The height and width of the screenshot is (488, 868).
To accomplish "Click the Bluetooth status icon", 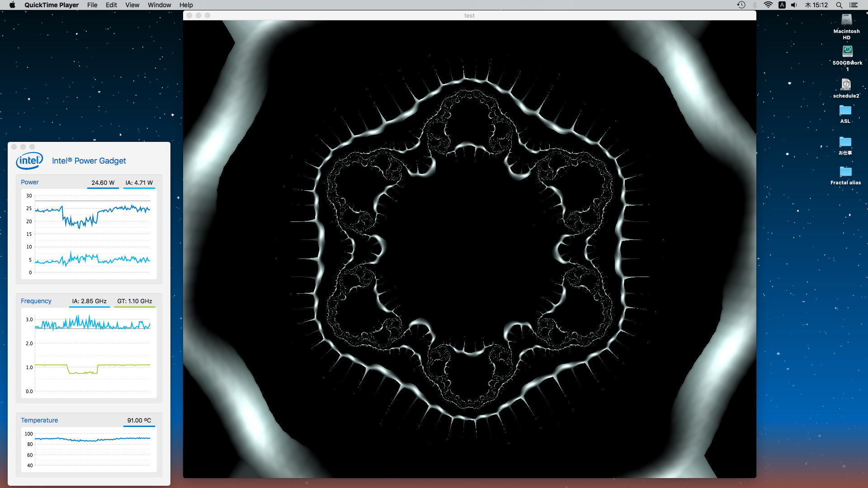I will (x=755, y=5).
